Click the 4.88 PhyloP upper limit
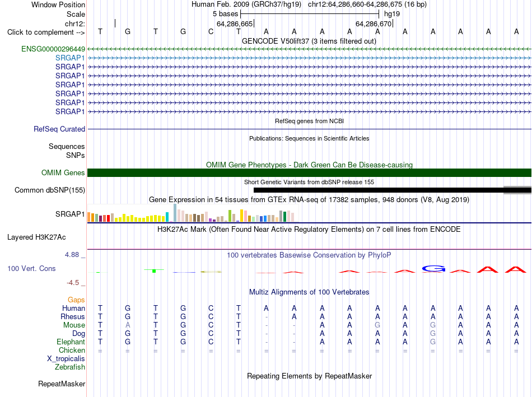Viewport: 532px width, 397px height. 72,255
